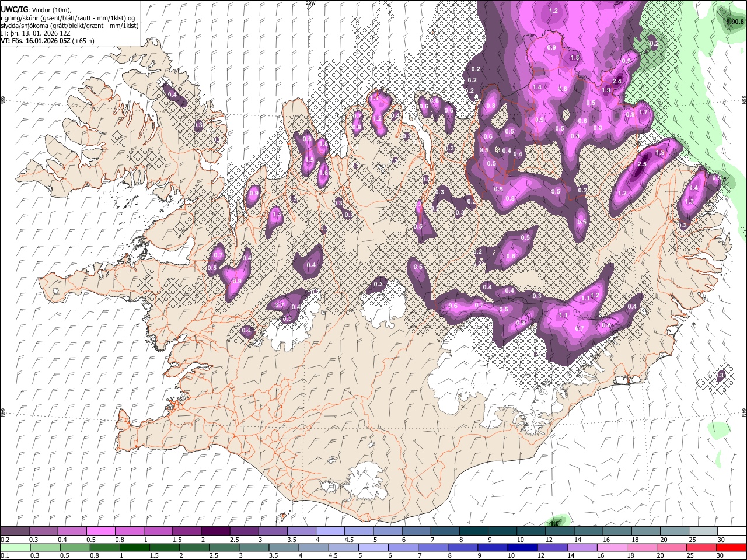The width and height of the screenshot is (747, 560).
Task: Select the lower legend swatch labeled 0.3
Action: click(44, 548)
